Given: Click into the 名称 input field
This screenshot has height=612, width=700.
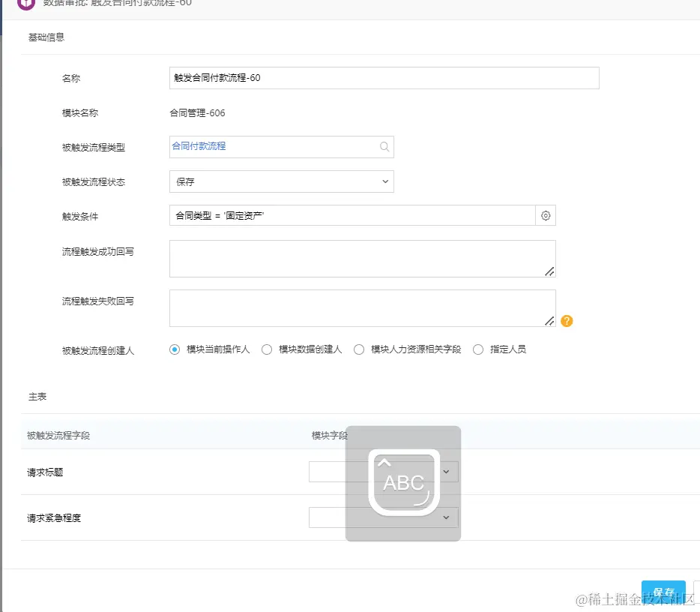Looking at the screenshot, I should coord(384,78).
